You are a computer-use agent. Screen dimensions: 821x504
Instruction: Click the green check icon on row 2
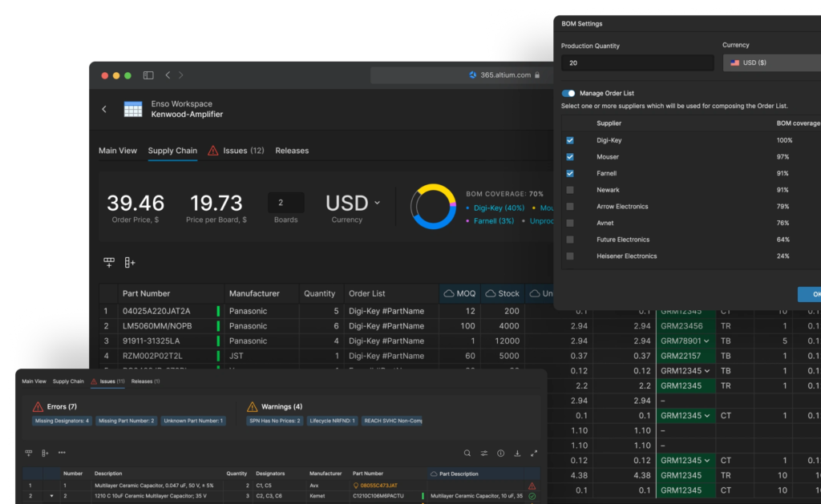click(532, 496)
